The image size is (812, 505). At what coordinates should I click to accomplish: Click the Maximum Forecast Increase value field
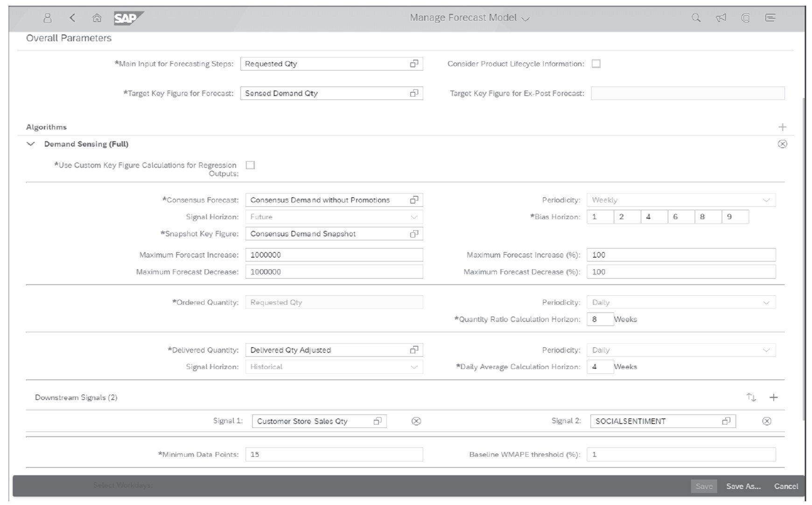(334, 255)
